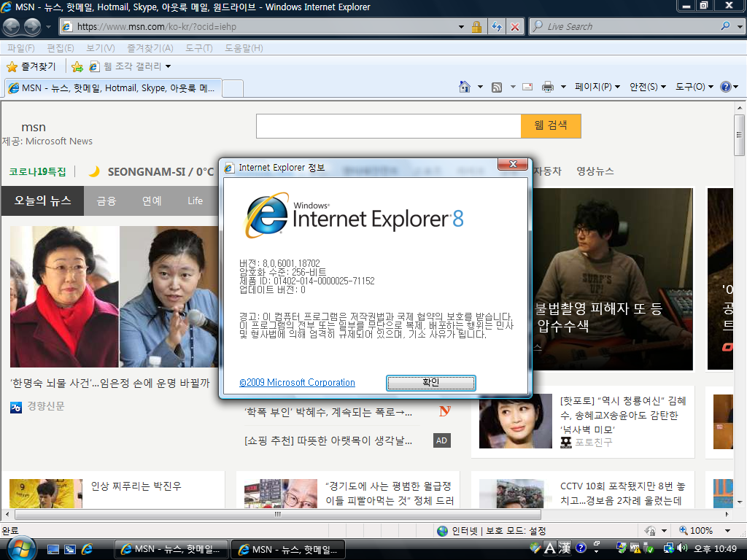Click the 코로나19특집 link

(x=38, y=171)
